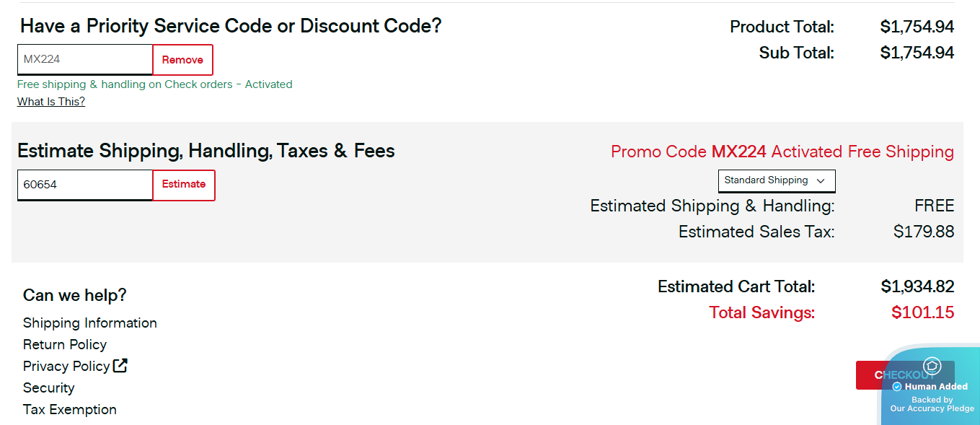Select the Total Savings amount $101.15
This screenshot has width=980, height=425.
pos(922,312)
